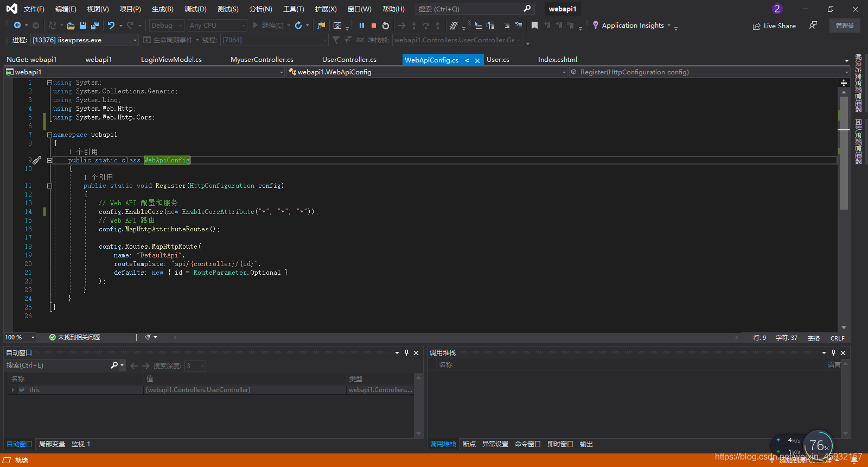Viewport: 868px width, 467px height.
Task: Click the Live Share button
Action: (x=774, y=26)
